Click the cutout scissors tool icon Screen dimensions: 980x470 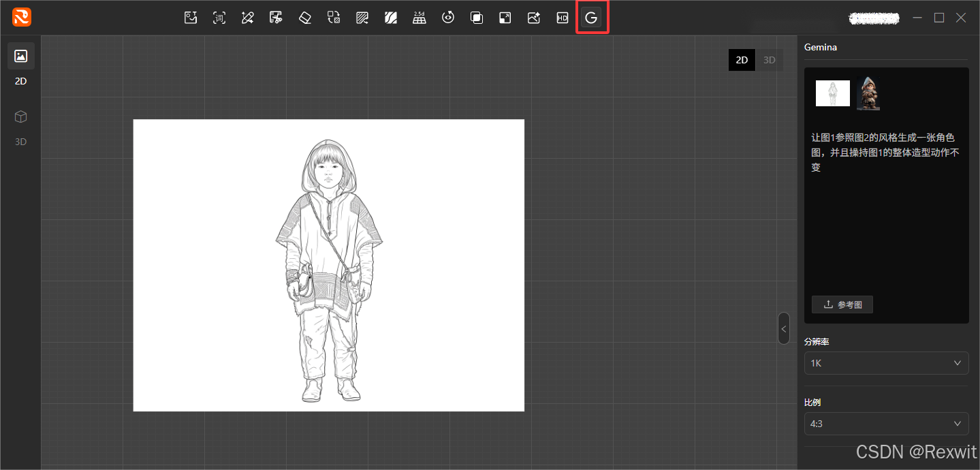click(x=276, y=18)
